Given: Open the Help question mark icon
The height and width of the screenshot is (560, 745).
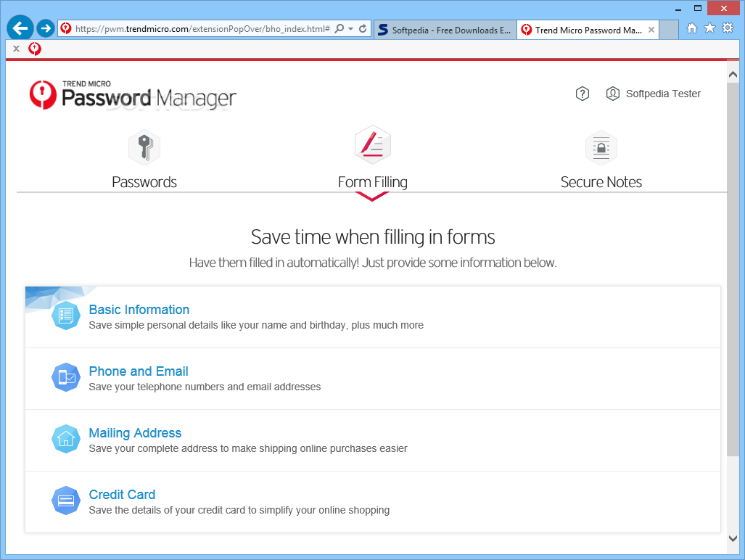Looking at the screenshot, I should coord(582,94).
